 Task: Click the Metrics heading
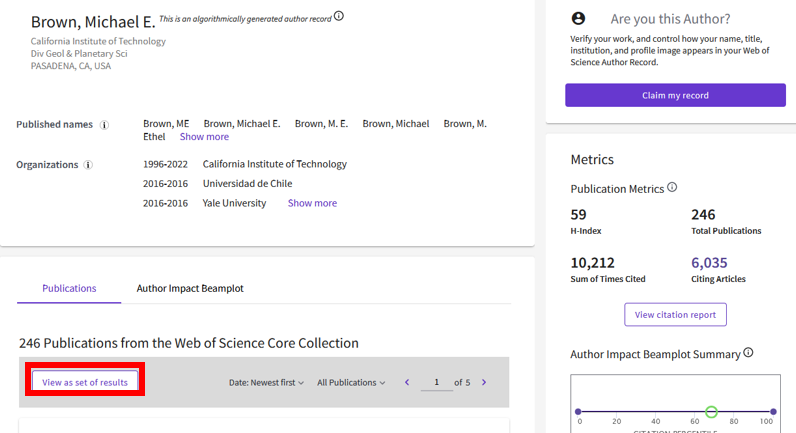click(592, 159)
